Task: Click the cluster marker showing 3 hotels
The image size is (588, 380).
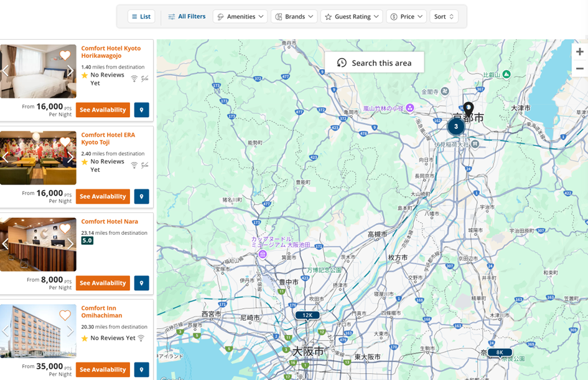Action: (x=456, y=126)
